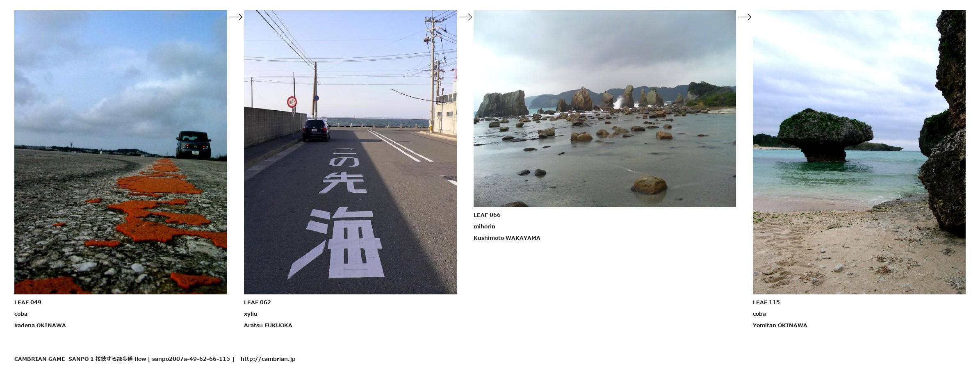Click the LEAF 062 label
This screenshot has width=980, height=369.
point(258,302)
